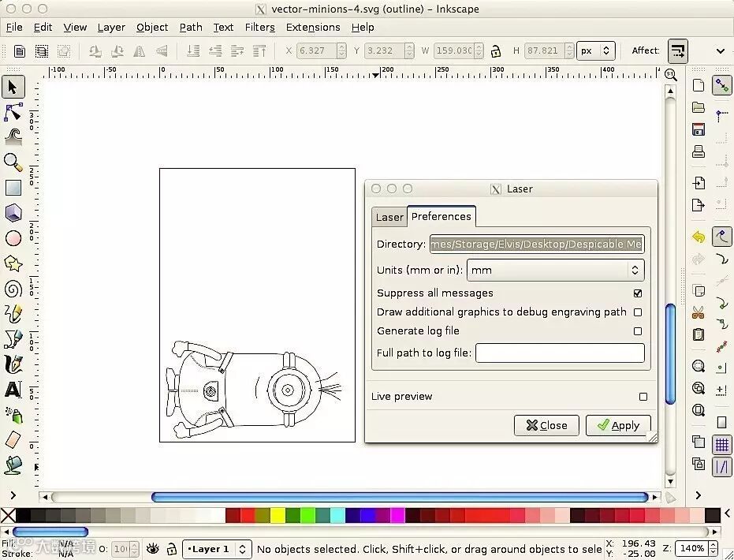Select the Spiral tool
Viewport: 734px width, 560px height.
(x=13, y=289)
